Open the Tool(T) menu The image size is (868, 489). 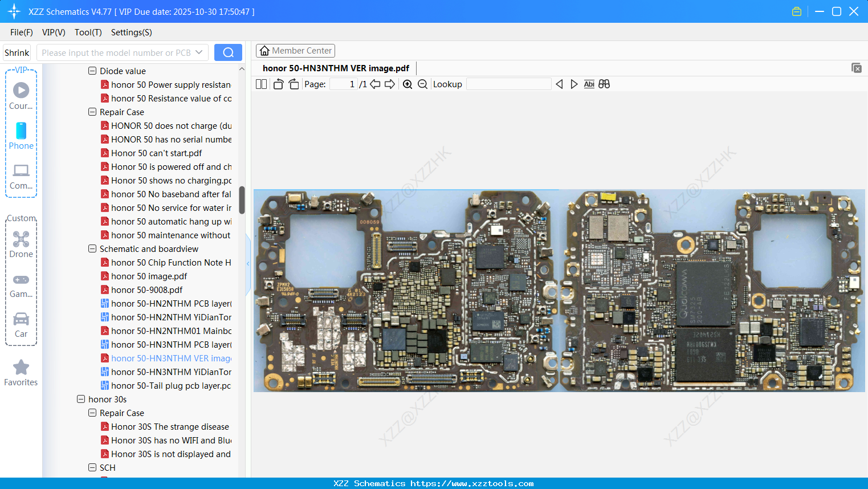pyautogui.click(x=88, y=32)
